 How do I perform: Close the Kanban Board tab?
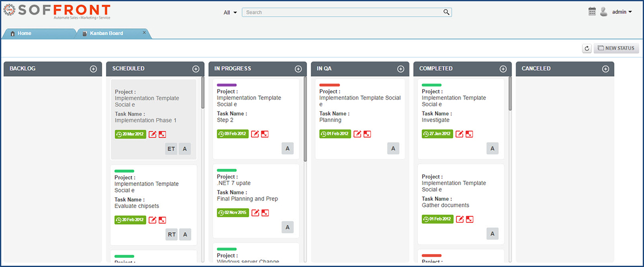click(144, 32)
